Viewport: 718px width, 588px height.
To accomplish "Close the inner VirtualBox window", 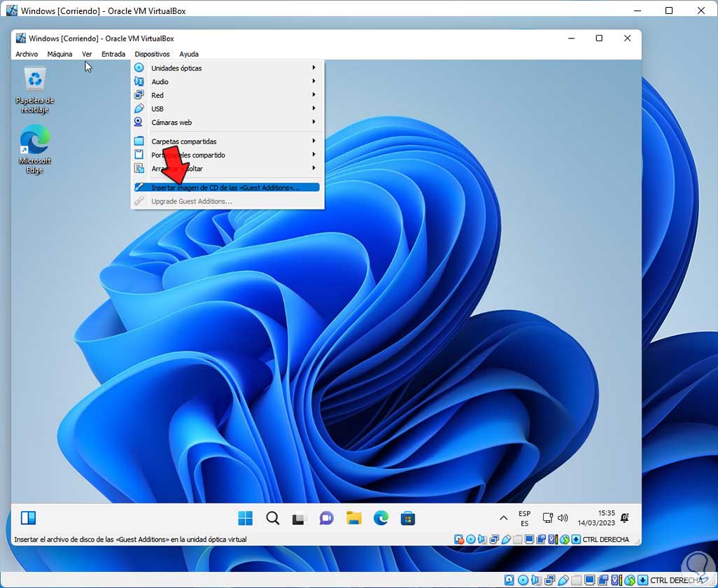I will [x=627, y=38].
